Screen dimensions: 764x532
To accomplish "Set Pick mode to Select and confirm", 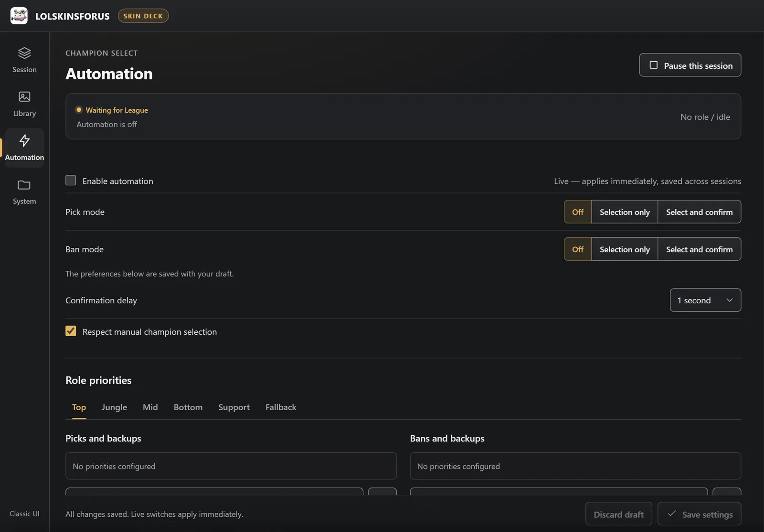I will pos(700,212).
